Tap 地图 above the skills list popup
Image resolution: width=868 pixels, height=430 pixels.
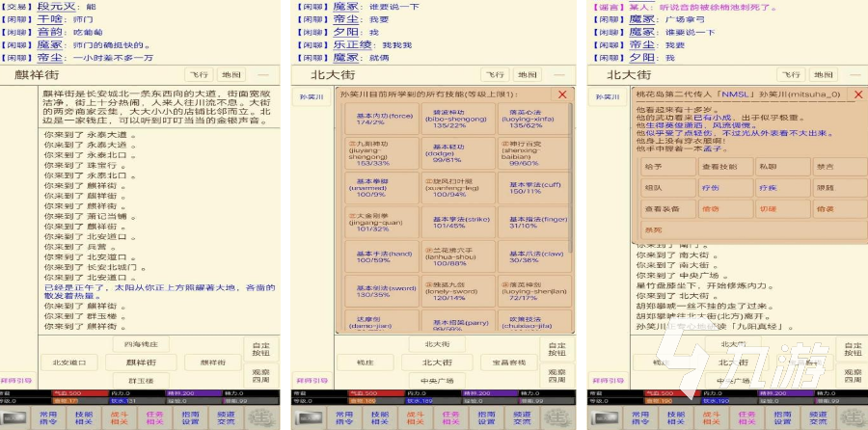coord(527,74)
